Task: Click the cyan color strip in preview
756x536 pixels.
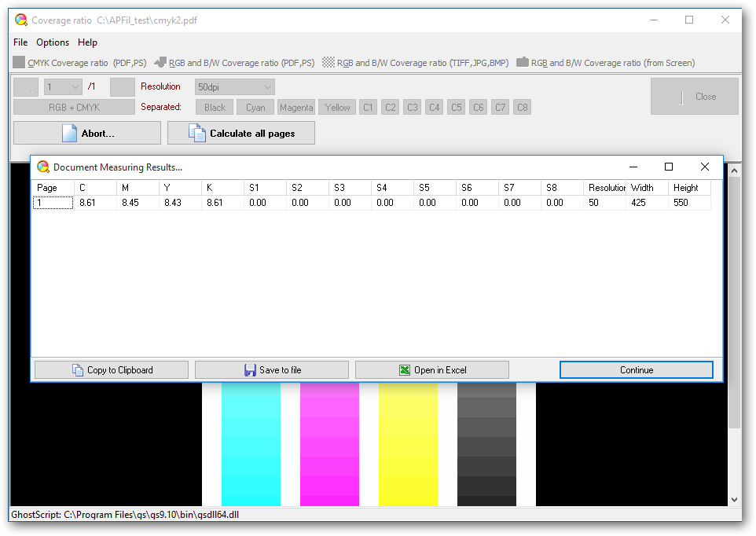Action: [x=251, y=444]
